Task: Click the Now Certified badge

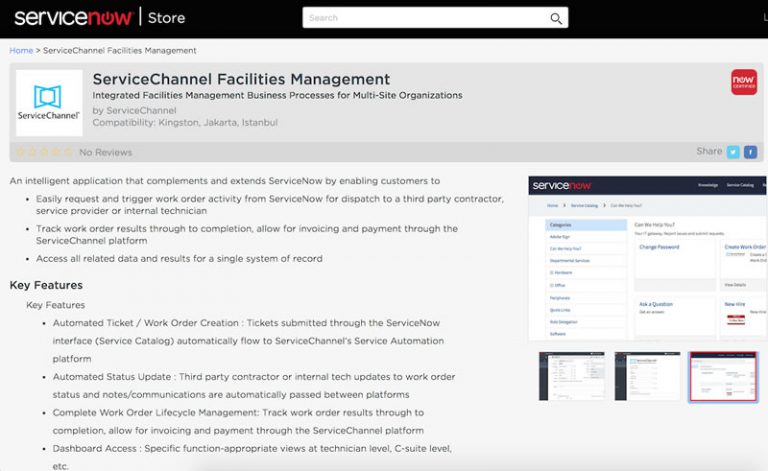Action: point(744,82)
